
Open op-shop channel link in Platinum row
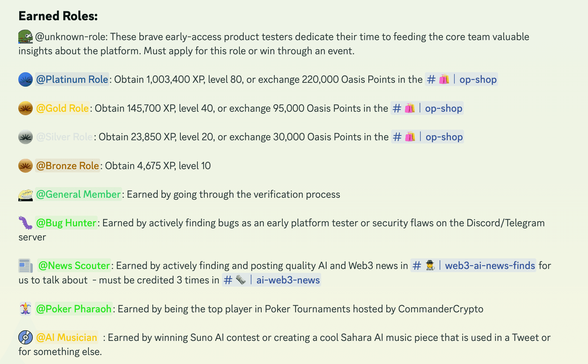coord(461,79)
